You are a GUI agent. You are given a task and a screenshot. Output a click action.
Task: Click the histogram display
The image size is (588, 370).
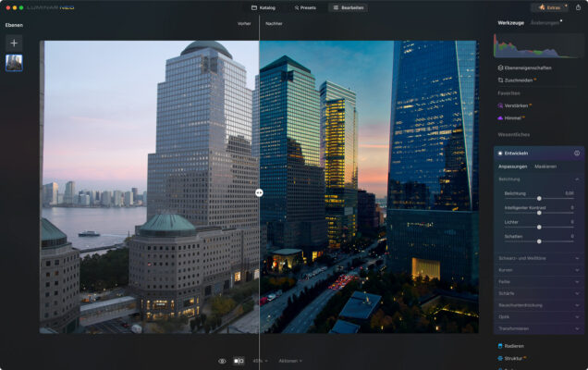538,45
